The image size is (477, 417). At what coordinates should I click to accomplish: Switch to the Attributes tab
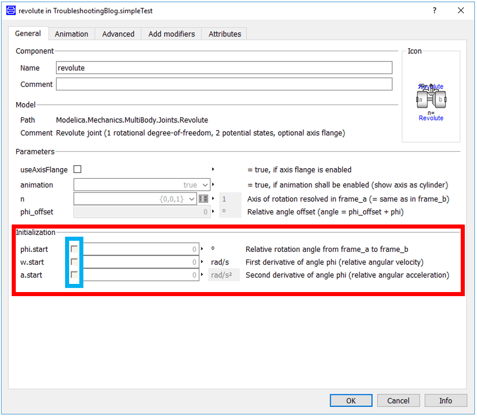click(x=225, y=34)
